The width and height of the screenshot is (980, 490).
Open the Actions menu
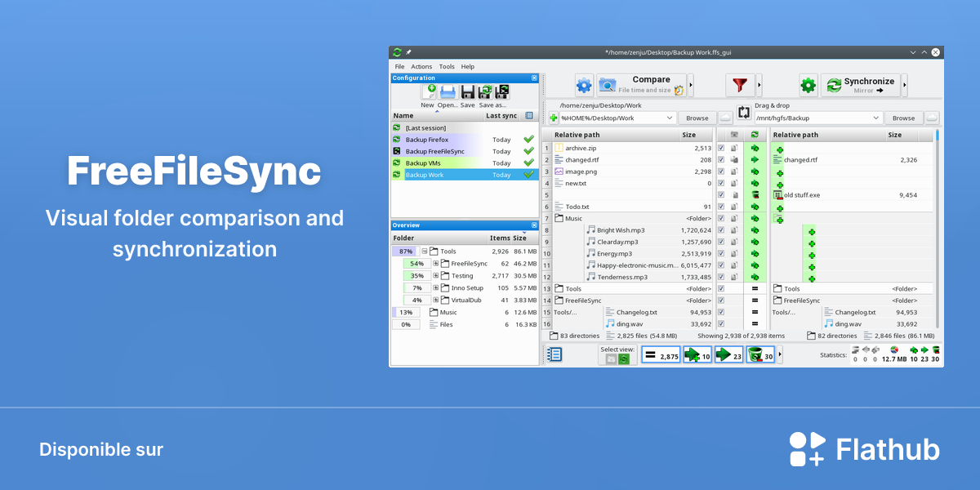(x=421, y=67)
